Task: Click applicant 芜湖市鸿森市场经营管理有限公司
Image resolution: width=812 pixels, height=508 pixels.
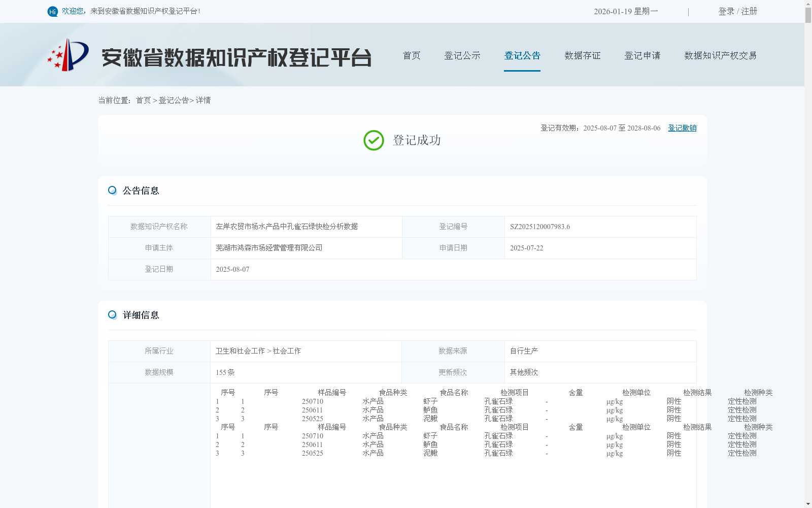Action: click(x=269, y=248)
